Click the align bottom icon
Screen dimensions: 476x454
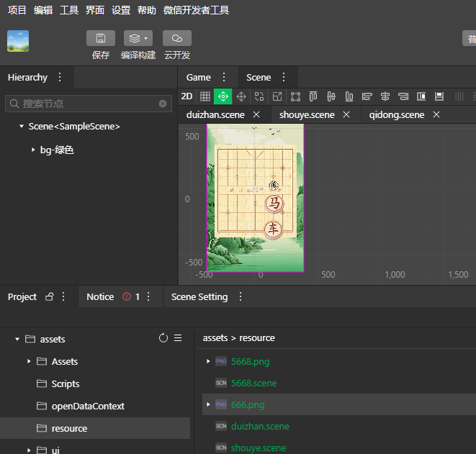[x=349, y=96]
